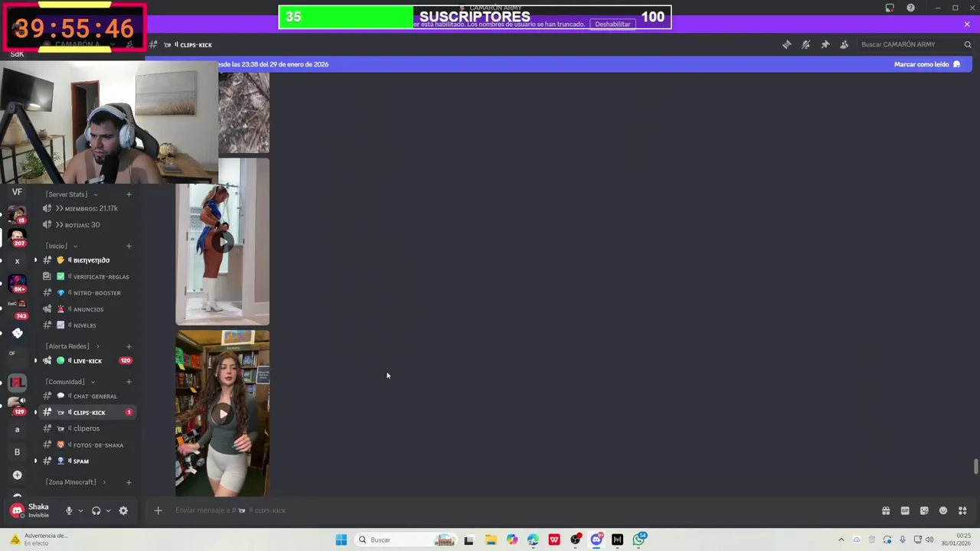Open the cropped top image thumbnail
The image size is (980, 551).
click(243, 112)
